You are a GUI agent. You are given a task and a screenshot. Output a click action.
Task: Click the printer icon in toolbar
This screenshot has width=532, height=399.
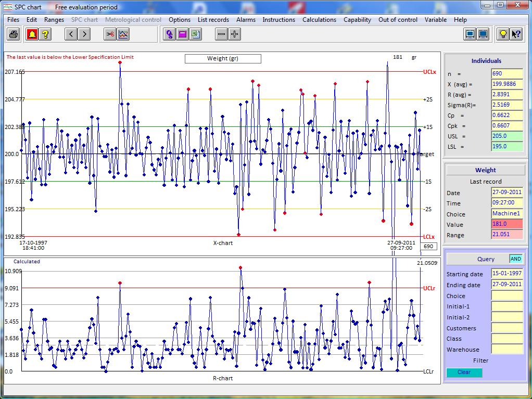click(14, 34)
